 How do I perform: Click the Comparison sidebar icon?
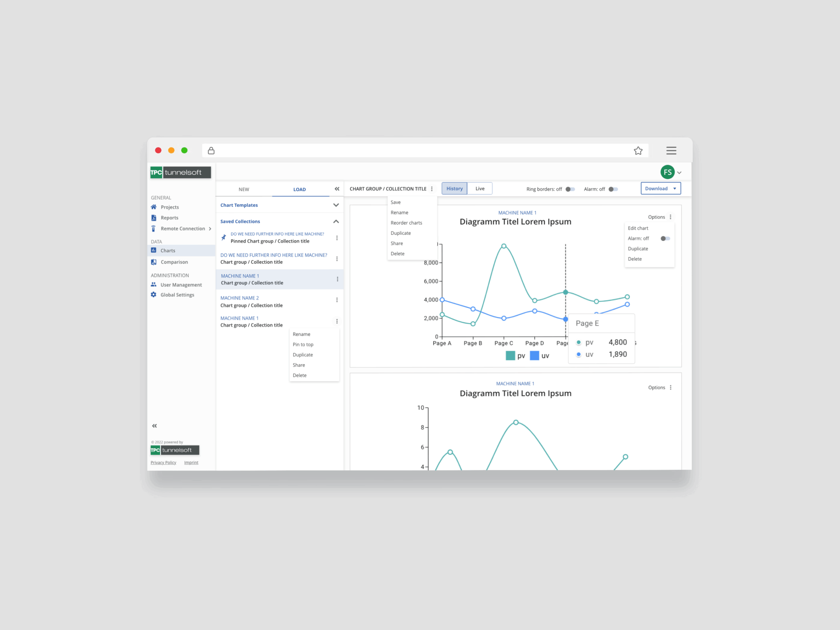154,262
